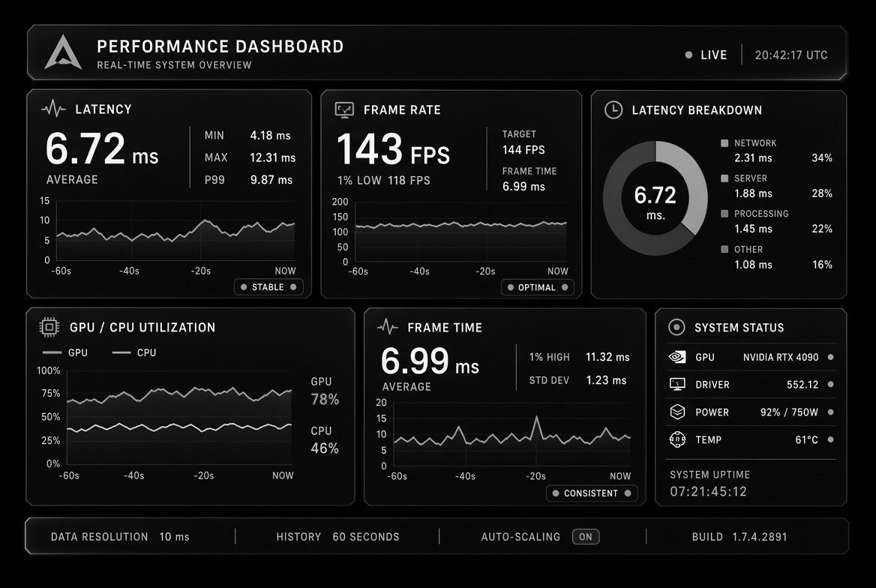Click the Server legend square swatch
Screen dimensions: 876x588
[724, 178]
